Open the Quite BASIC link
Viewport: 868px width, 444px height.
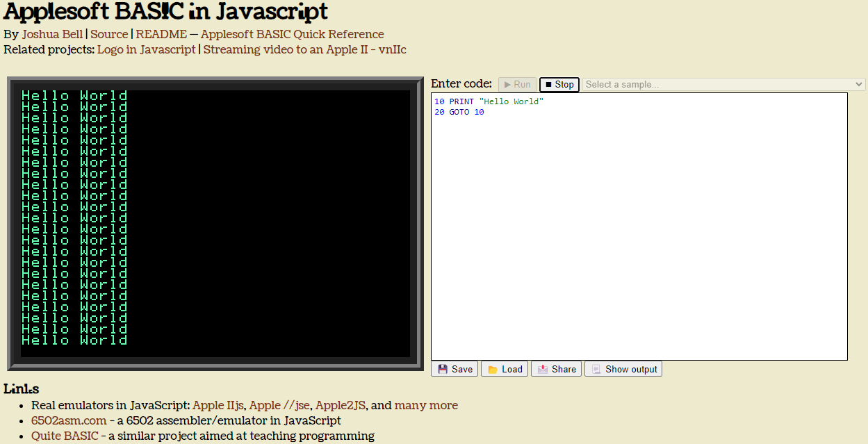click(x=65, y=436)
